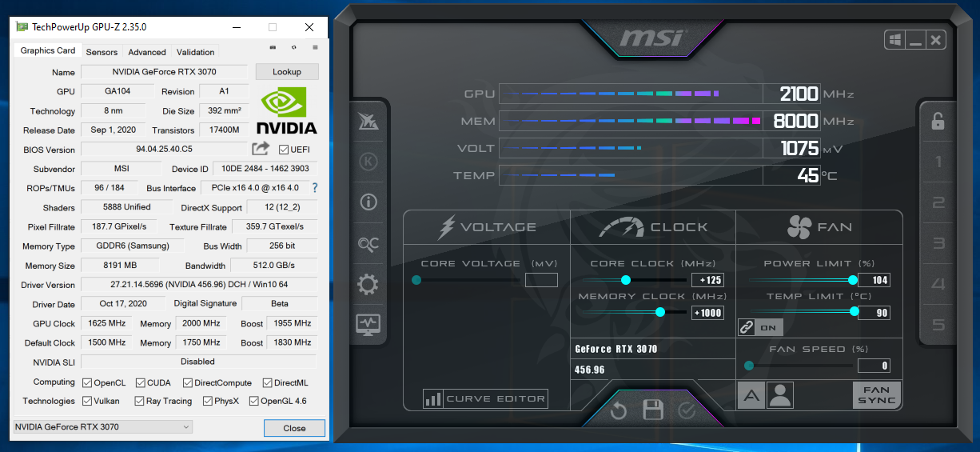Click the BIOS Version 94.04.25.40.C5 field

(x=164, y=149)
